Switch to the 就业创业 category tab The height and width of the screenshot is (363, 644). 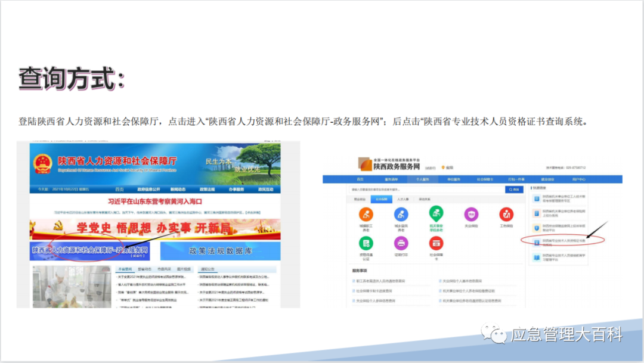click(x=360, y=199)
